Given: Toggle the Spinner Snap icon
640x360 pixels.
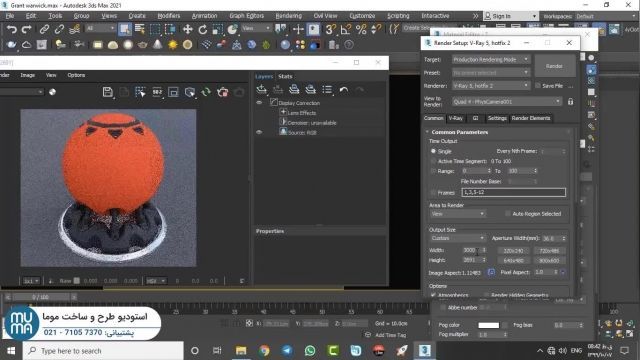Looking at the screenshot, I should click(x=376, y=29).
